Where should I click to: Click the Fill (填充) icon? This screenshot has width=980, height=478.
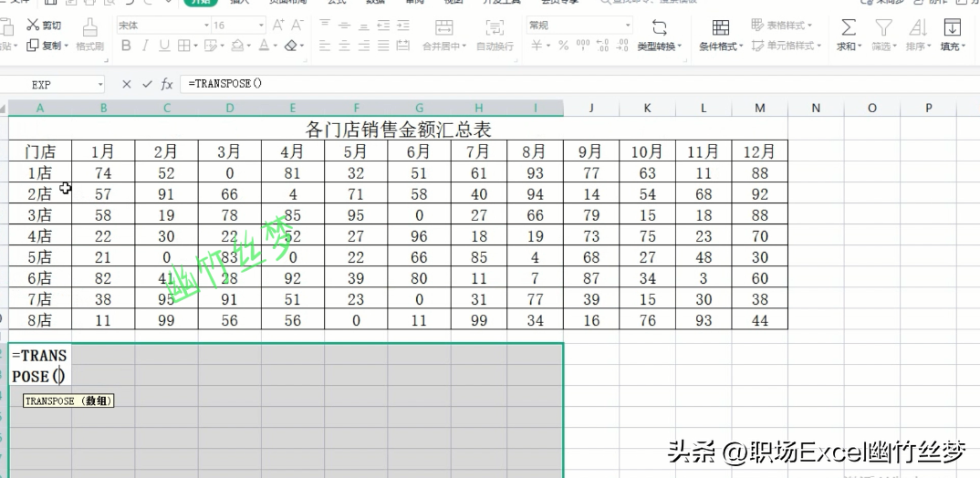(x=952, y=27)
